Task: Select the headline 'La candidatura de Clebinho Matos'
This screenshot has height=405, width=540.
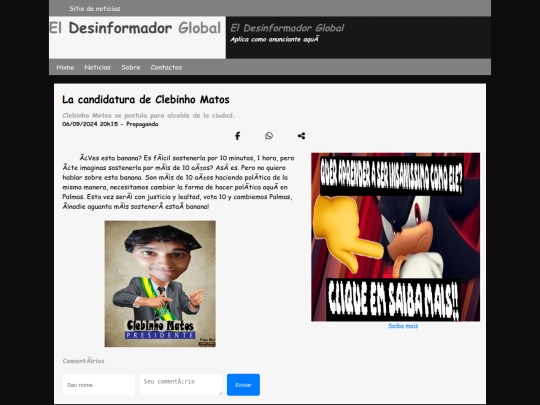Action: click(x=146, y=100)
